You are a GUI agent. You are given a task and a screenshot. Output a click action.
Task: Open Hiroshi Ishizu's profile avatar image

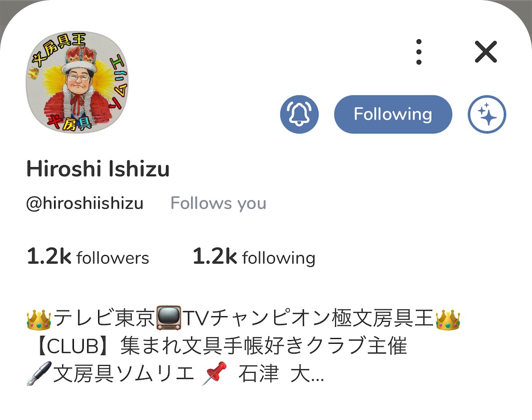click(x=77, y=82)
